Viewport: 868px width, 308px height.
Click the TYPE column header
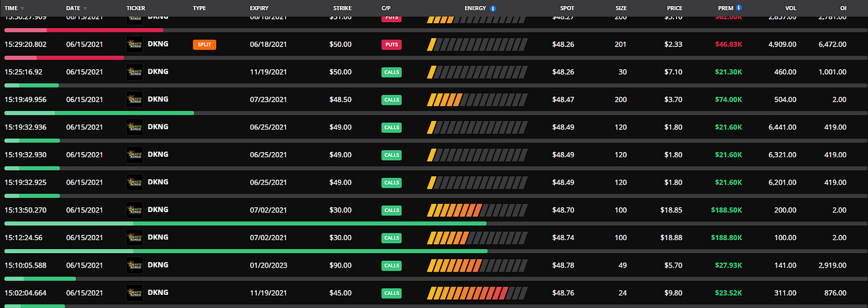199,8
